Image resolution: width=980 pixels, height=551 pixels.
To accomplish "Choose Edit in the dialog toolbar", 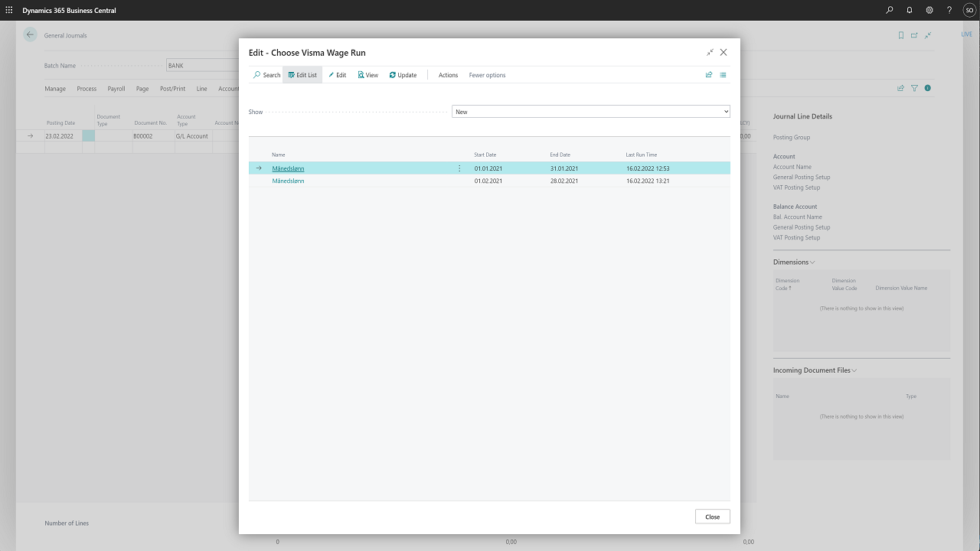I will [x=337, y=75].
